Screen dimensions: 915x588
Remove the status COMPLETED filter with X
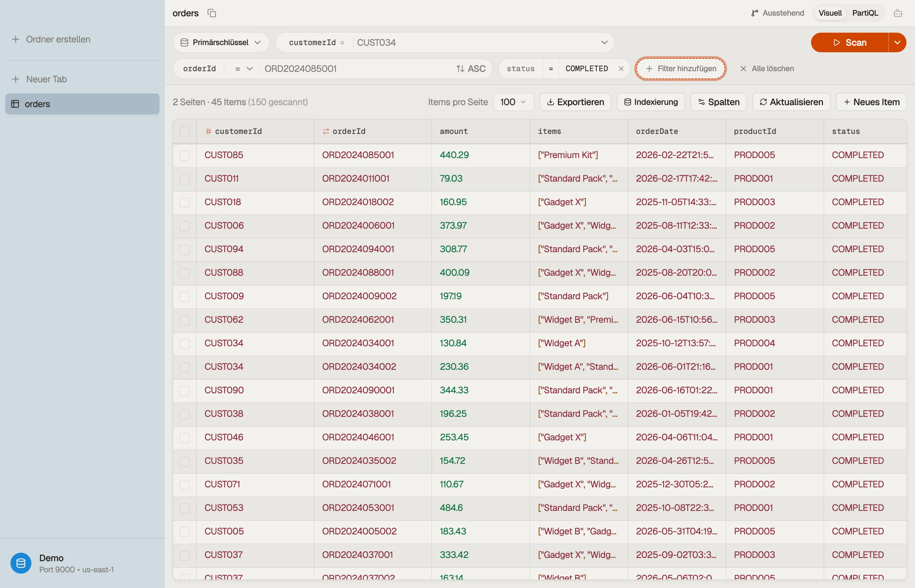tap(621, 69)
